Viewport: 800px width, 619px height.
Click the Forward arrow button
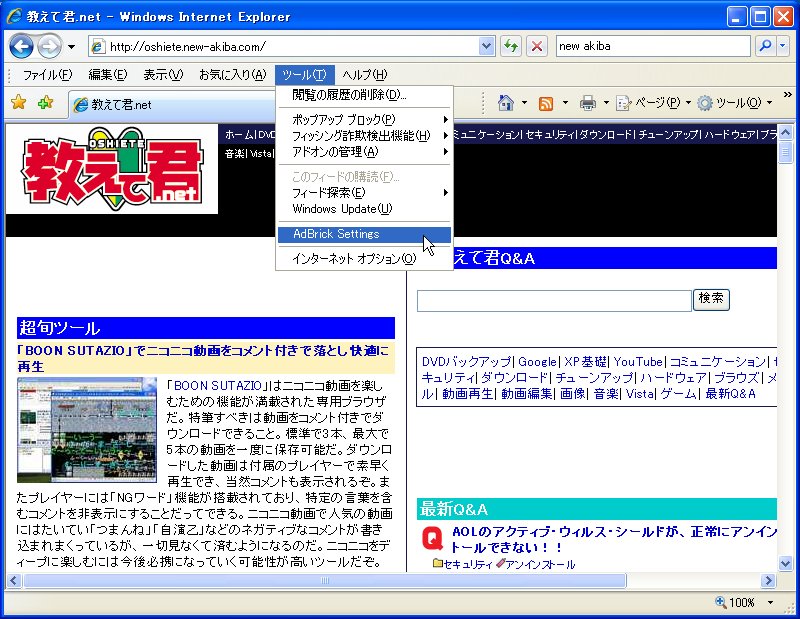point(49,47)
